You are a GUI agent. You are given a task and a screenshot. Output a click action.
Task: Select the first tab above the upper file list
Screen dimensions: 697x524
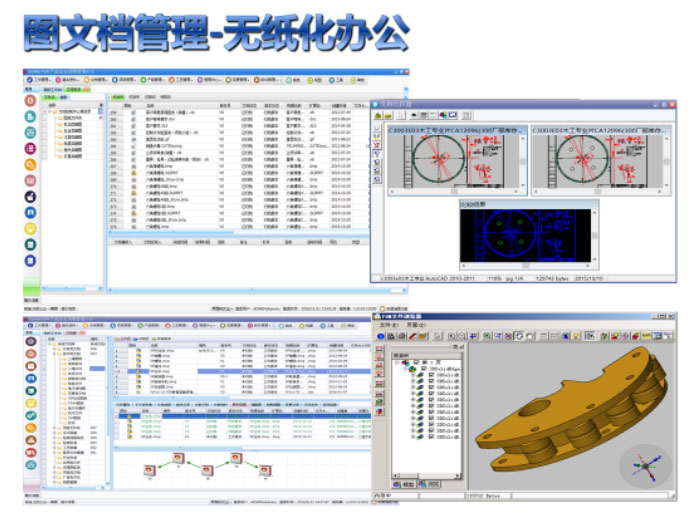118,96
